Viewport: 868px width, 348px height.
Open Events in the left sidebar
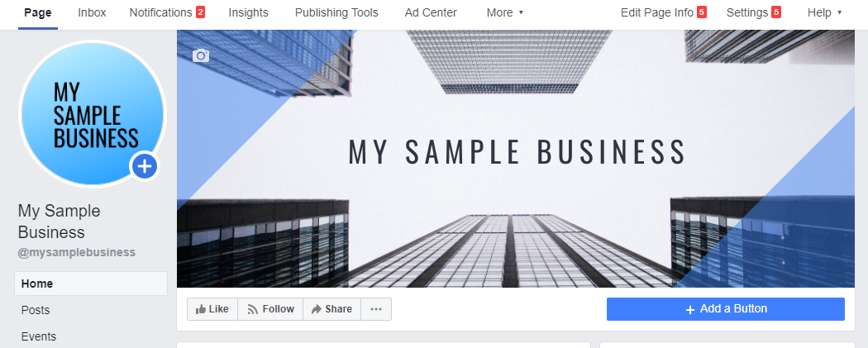tap(39, 336)
